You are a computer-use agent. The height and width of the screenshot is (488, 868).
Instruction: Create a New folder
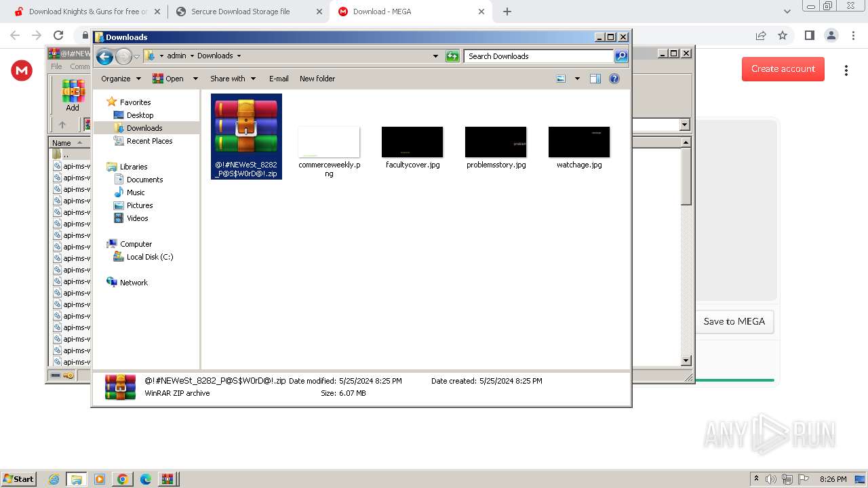[x=317, y=79]
